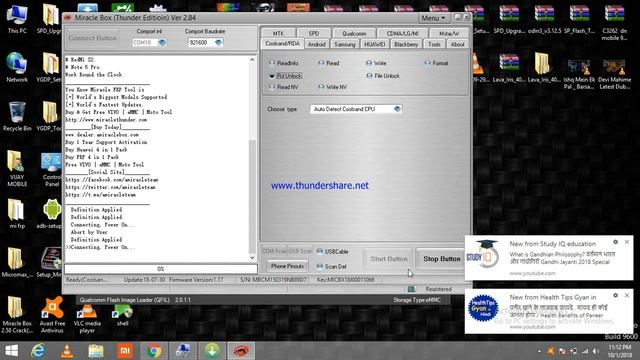Open the Micromax_... folder on desktop
Viewport: 640px width, 360px height.
pyautogui.click(x=17, y=262)
